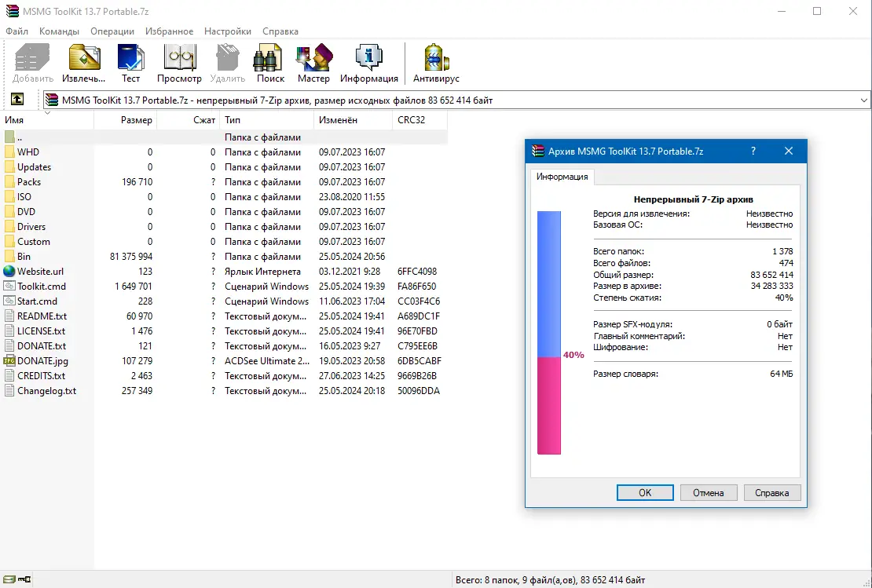This screenshot has width=872, height=588.
Task: Expand the archive path dropdown arrow
Action: 863,100
